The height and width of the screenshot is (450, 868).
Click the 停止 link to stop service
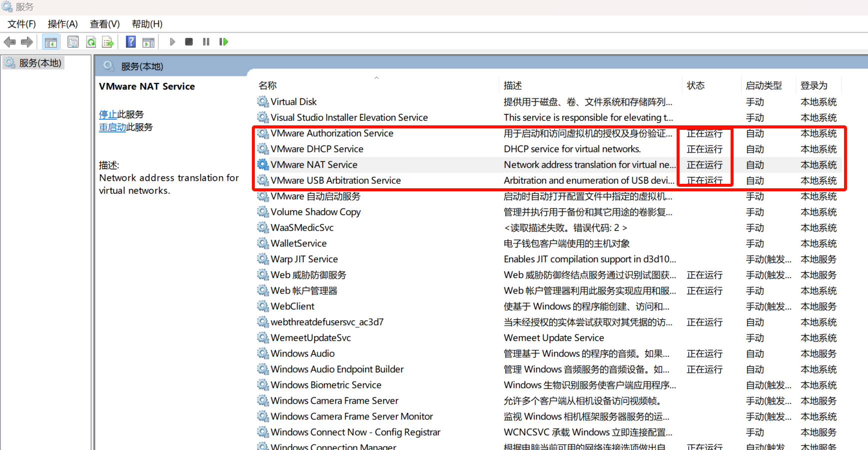pos(107,114)
